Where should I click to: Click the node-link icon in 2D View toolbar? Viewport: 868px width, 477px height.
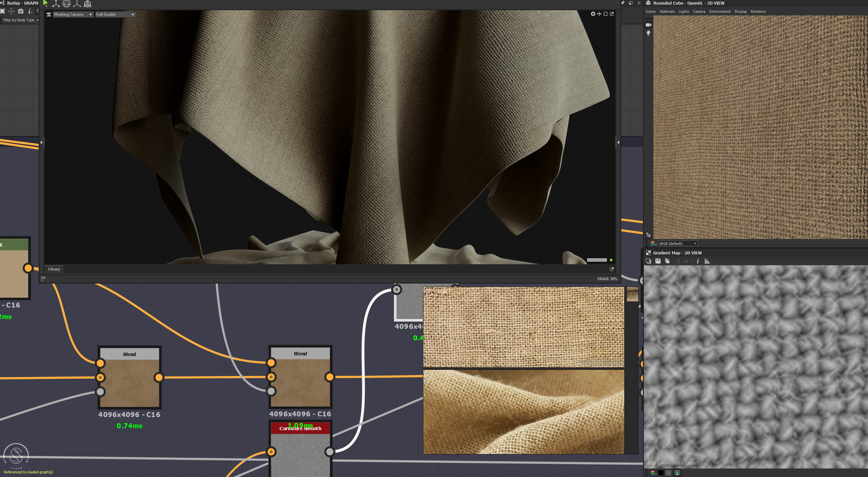pos(677,261)
